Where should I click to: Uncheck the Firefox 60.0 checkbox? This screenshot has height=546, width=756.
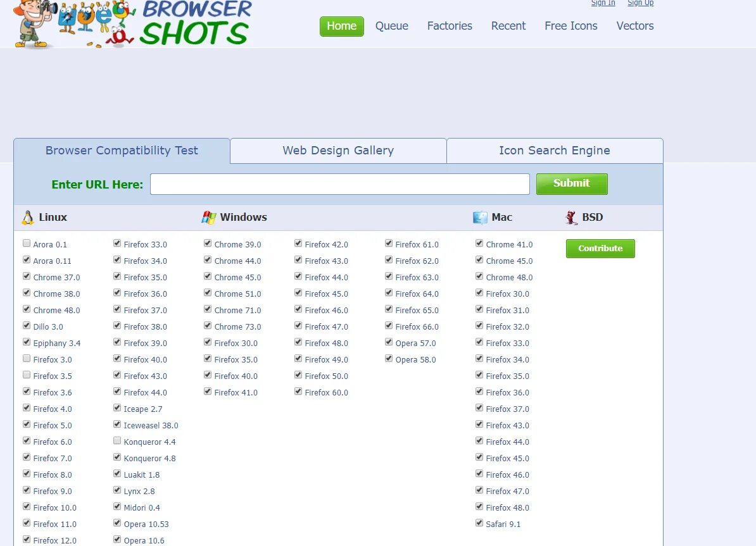click(298, 391)
